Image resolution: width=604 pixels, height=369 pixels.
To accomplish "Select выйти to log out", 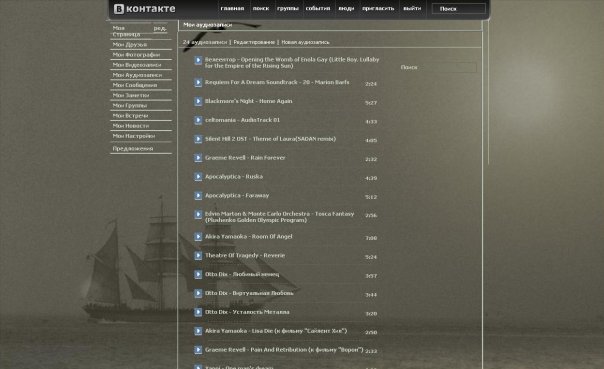I will pyautogui.click(x=412, y=8).
